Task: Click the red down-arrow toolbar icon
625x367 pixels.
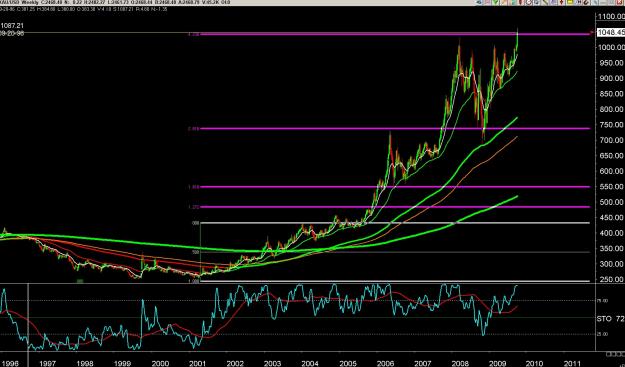Action: [562, 2]
